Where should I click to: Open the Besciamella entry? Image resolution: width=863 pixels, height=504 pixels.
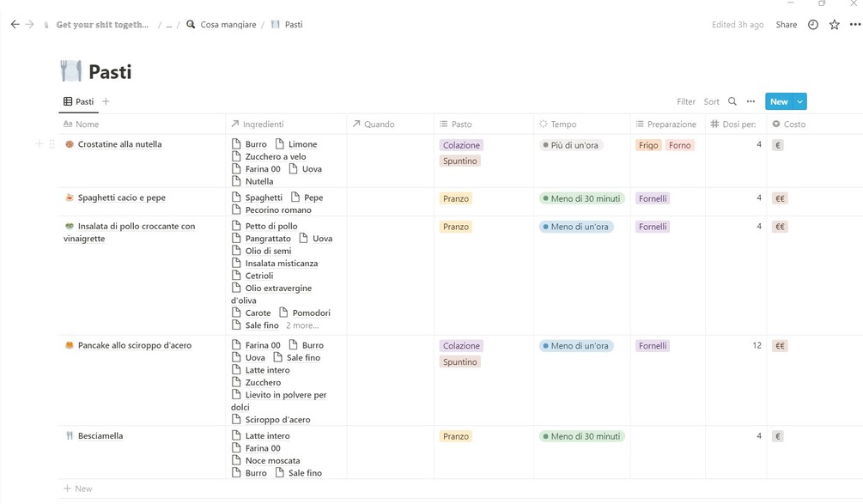[100, 436]
